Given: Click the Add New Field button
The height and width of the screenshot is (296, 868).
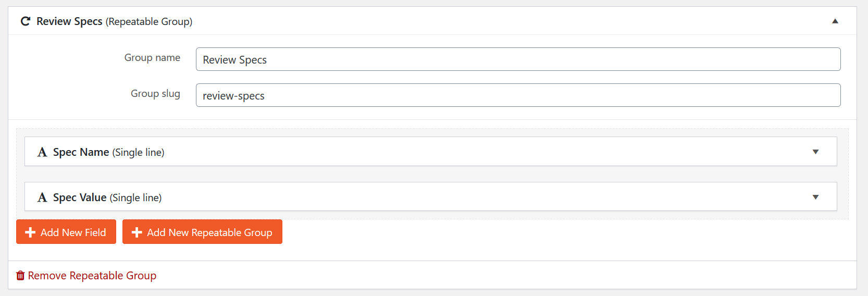Looking at the screenshot, I should pyautogui.click(x=66, y=232).
